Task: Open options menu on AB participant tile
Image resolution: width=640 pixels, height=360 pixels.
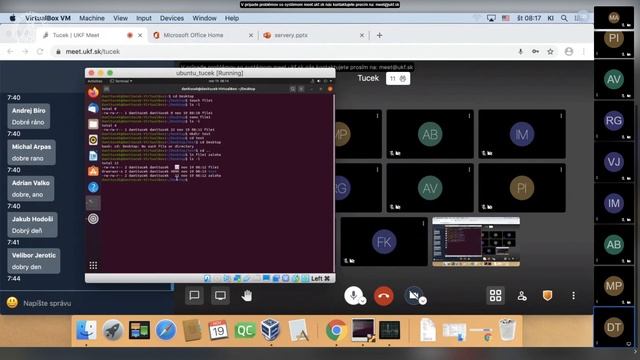Action: [x=469, y=116]
